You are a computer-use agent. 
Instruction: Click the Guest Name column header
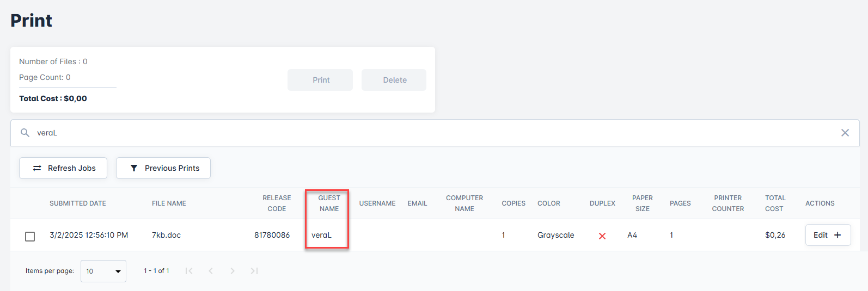point(329,203)
